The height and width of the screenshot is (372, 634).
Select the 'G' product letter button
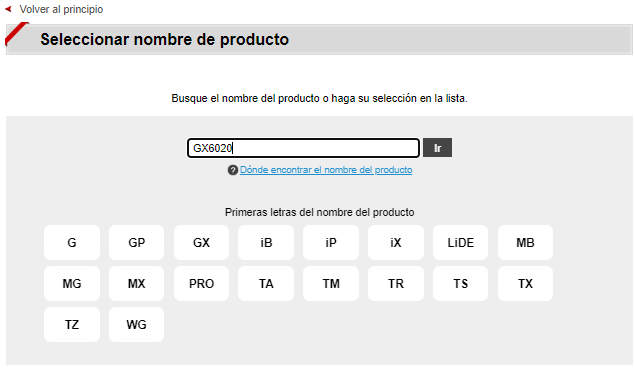click(72, 243)
